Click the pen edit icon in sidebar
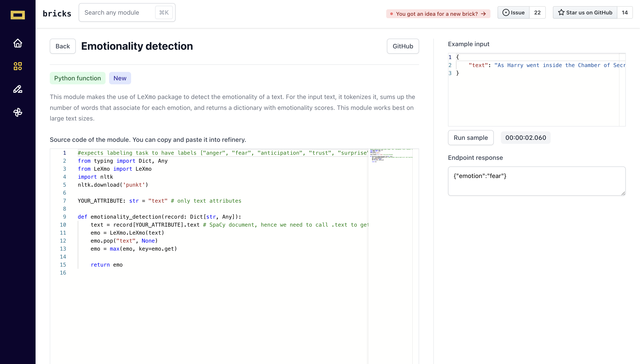Screen dimensions: 640x364 [18, 89]
